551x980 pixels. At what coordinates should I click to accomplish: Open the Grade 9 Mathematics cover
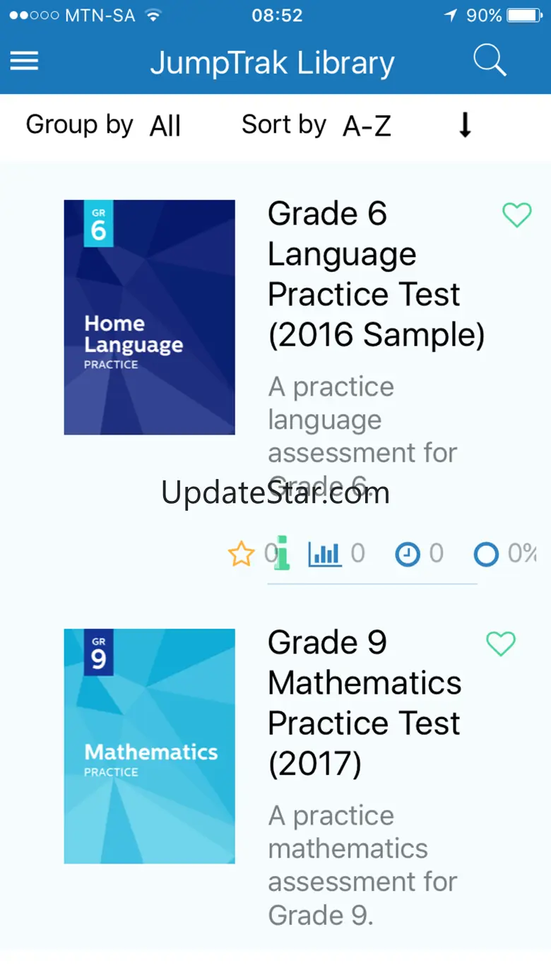149,746
